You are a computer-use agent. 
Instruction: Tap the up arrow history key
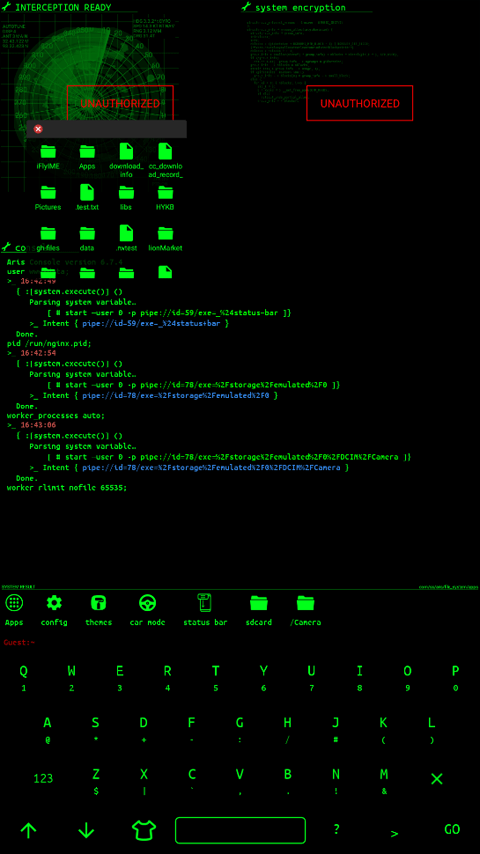coord(28,830)
